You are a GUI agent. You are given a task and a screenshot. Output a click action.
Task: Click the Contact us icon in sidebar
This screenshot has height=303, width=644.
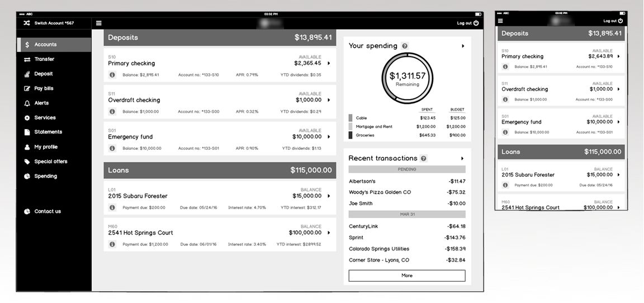[27, 211]
